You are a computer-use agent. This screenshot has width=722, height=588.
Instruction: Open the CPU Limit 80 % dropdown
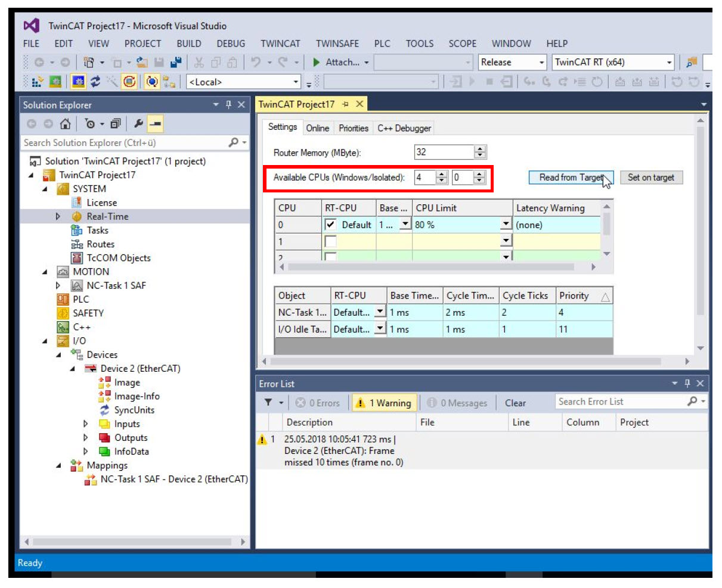coord(506,225)
